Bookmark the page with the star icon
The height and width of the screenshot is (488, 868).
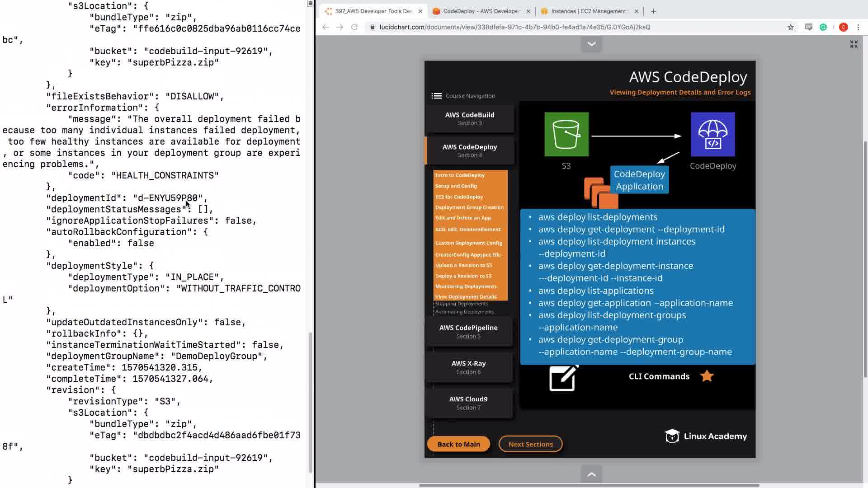point(790,27)
